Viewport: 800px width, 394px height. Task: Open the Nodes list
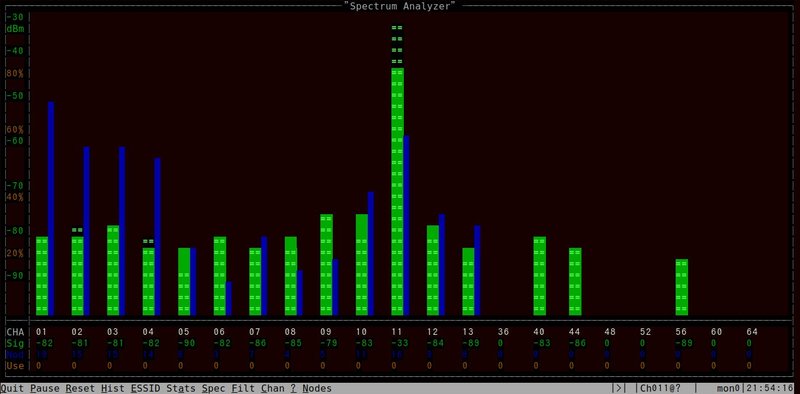coord(317,388)
